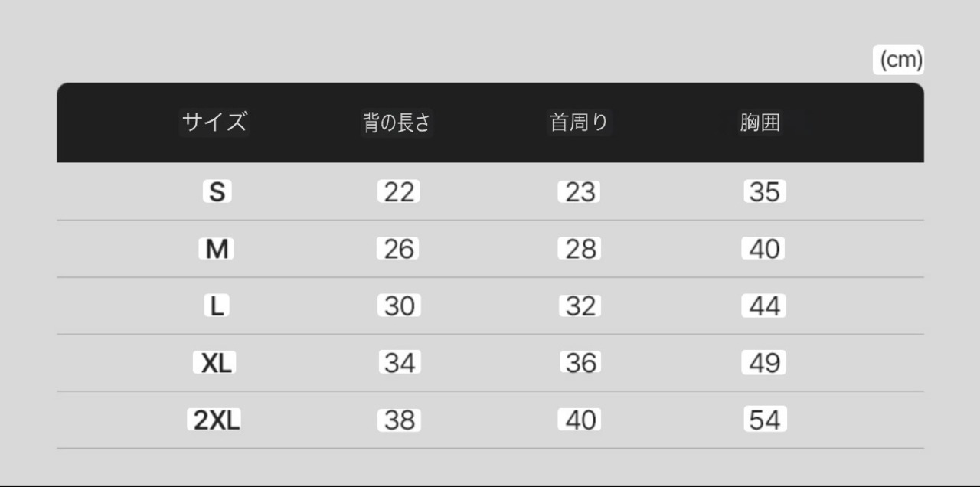
Task: Click neck value 40 in 2XL row
Action: tap(580, 420)
